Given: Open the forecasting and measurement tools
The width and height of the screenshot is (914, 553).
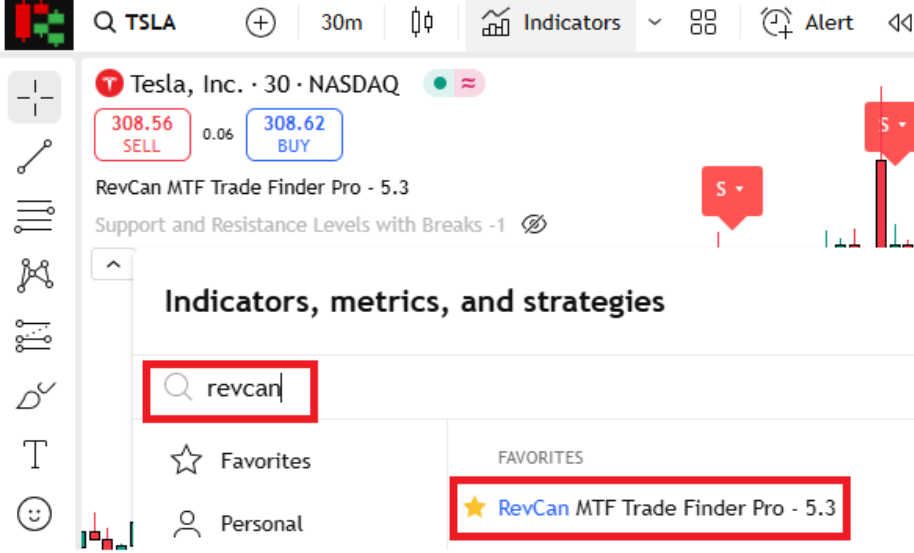Looking at the screenshot, I should (35, 336).
